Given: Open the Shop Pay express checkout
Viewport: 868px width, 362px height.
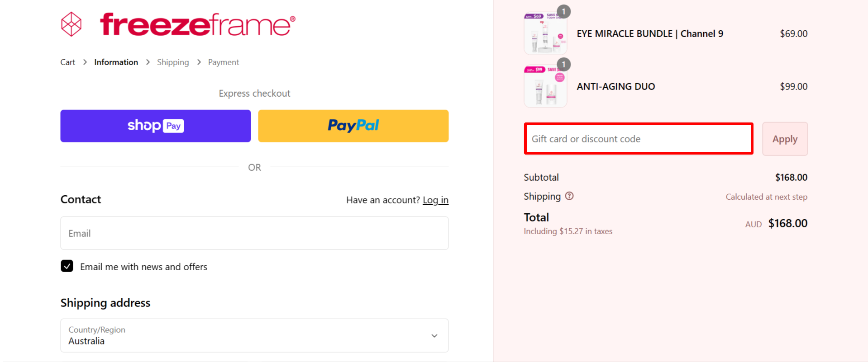Looking at the screenshot, I should [155, 126].
